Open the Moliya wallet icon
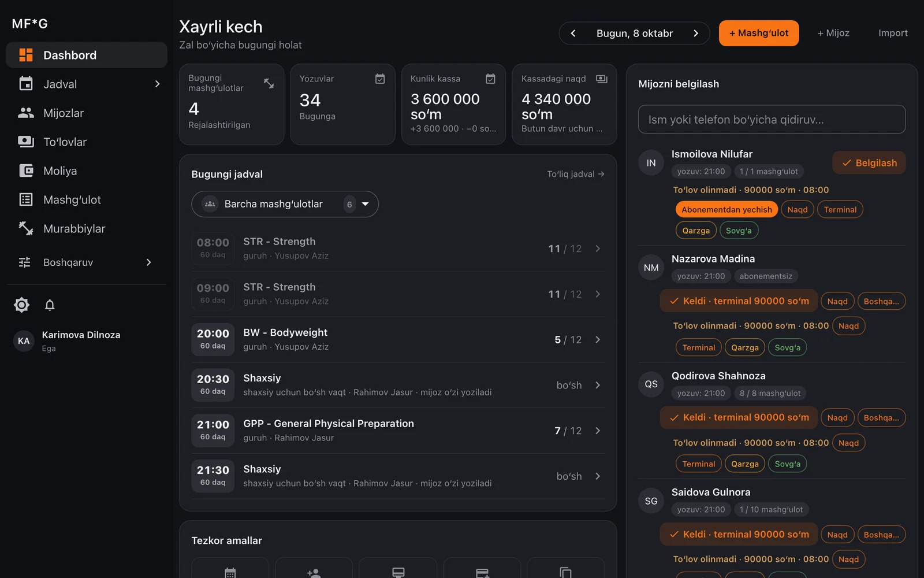The width and height of the screenshot is (924, 578). point(26,171)
